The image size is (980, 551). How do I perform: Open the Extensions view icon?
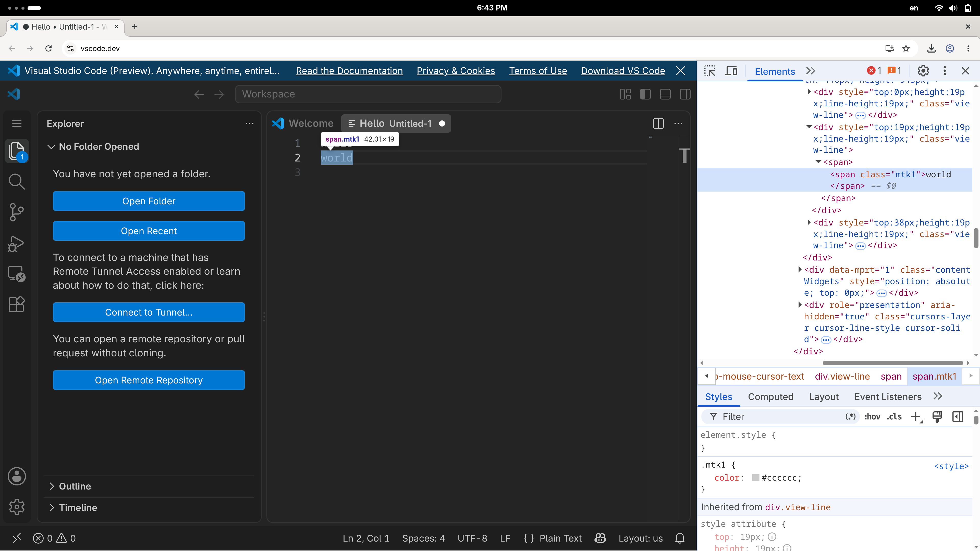(17, 304)
